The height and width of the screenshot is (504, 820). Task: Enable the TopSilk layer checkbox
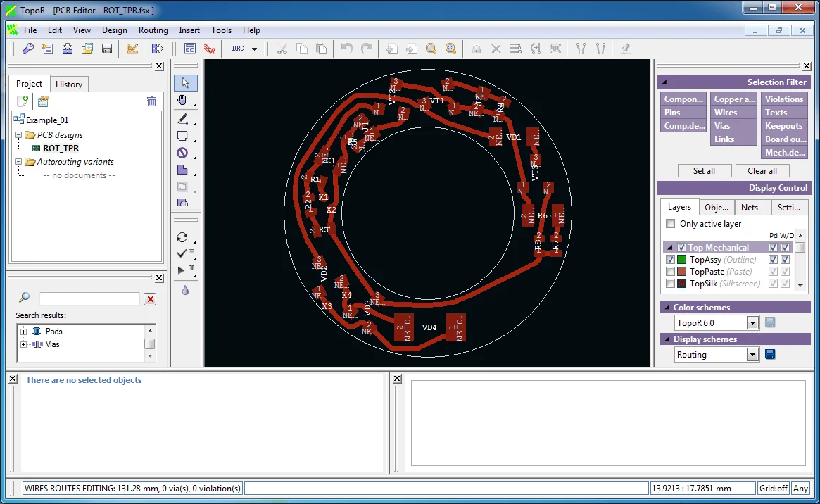click(670, 284)
